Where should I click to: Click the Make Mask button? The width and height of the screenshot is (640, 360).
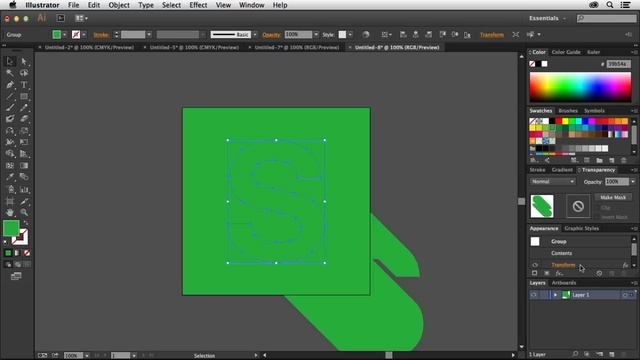[x=613, y=197]
